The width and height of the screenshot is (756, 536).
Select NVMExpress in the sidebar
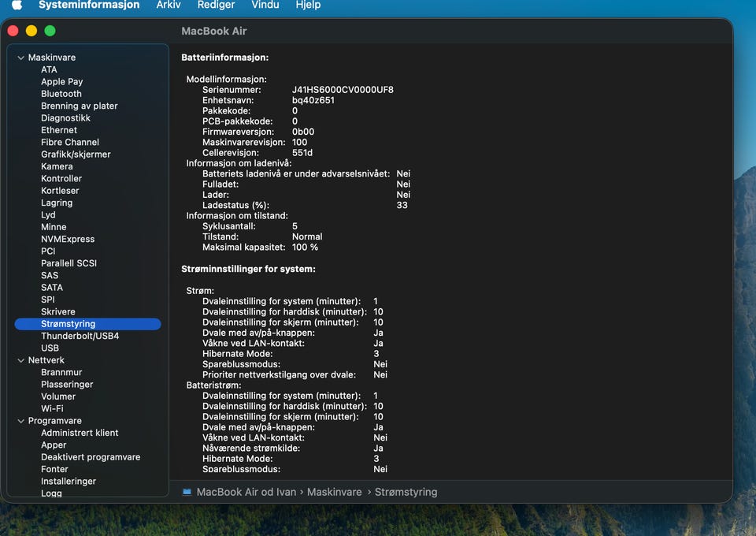(x=68, y=239)
